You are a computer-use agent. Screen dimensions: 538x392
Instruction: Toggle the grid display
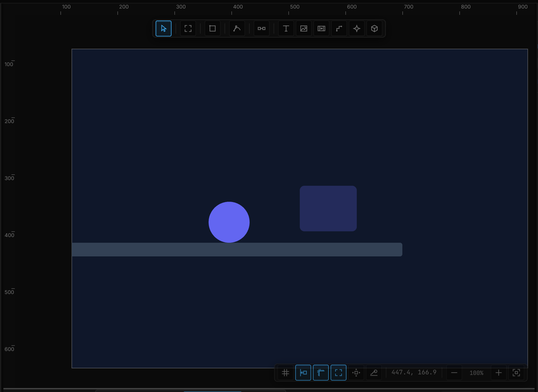[x=286, y=373]
